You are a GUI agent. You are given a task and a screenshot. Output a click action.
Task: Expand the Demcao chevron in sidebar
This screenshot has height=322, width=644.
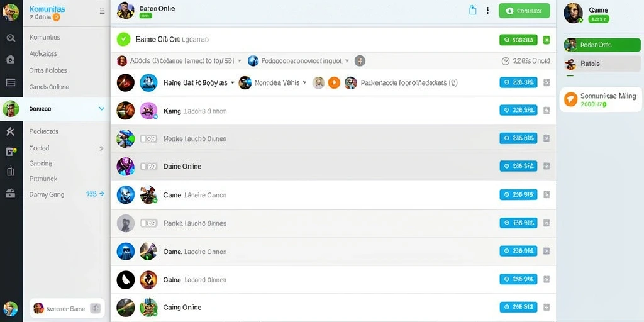(x=101, y=109)
